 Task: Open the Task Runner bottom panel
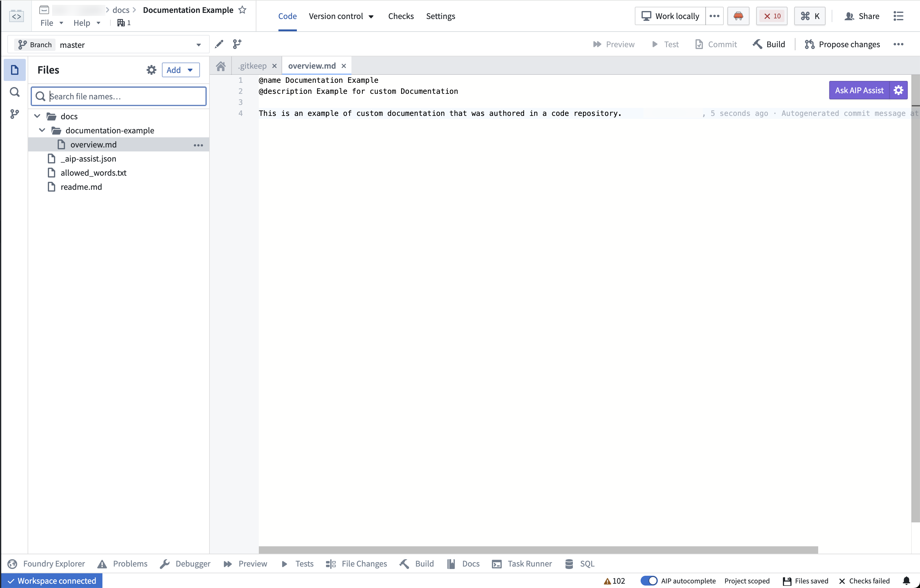point(522,563)
